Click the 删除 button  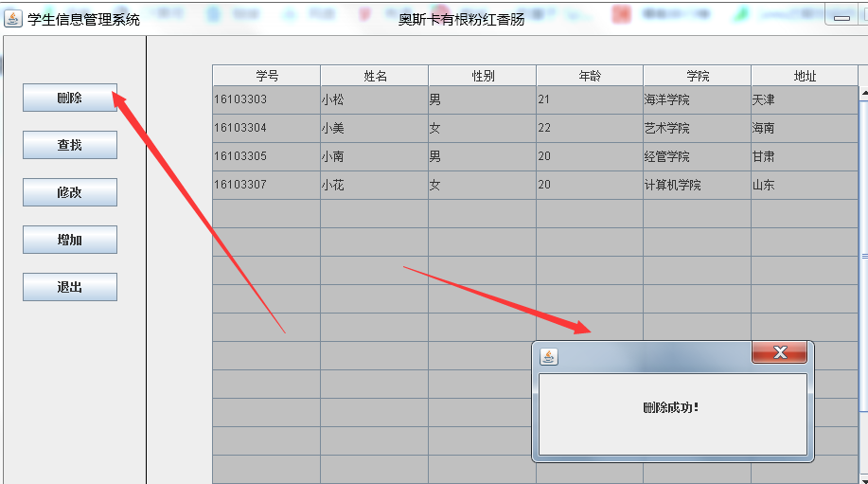pos(70,98)
